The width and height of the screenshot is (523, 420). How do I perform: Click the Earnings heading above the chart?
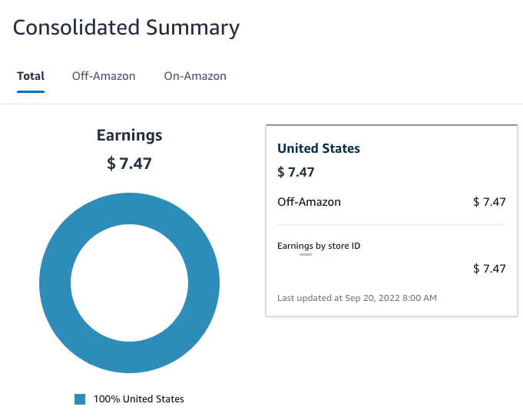pos(129,135)
